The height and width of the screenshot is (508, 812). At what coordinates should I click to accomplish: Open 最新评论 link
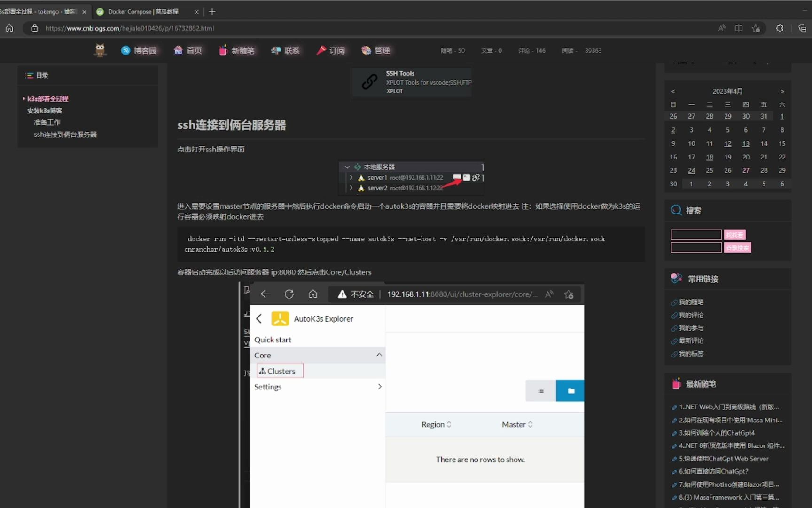click(691, 341)
